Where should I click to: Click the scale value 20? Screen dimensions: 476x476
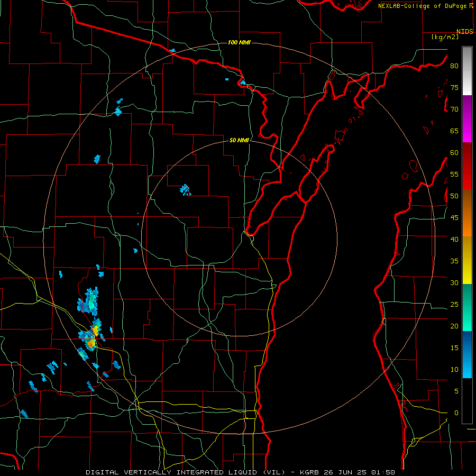point(454,326)
